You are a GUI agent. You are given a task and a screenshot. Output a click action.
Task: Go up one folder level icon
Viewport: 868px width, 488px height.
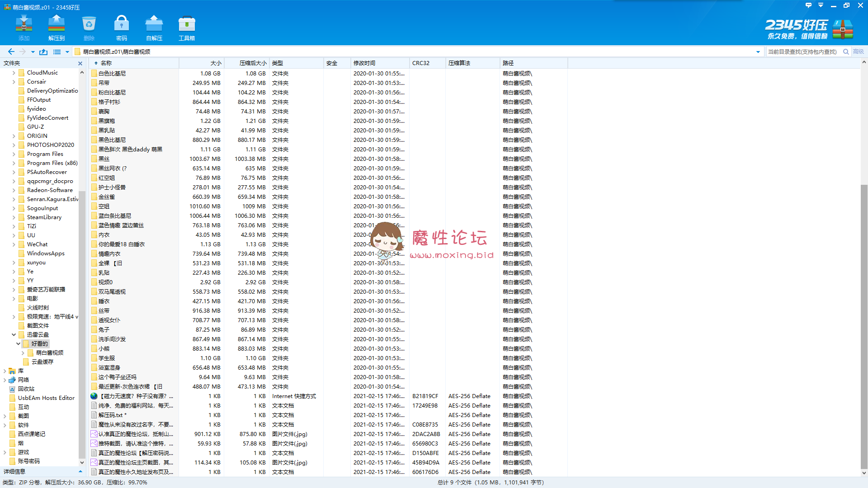(x=43, y=52)
